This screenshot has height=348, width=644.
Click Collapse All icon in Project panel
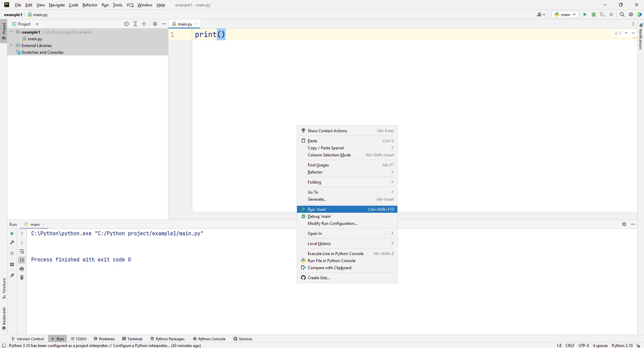pyautogui.click(x=144, y=24)
